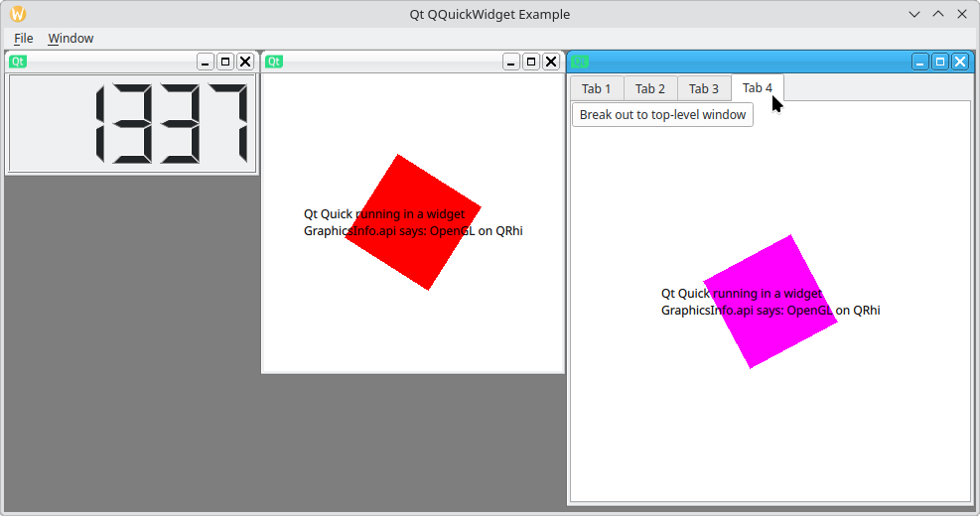The width and height of the screenshot is (980, 516).
Task: Maximize the main Qt QuickWidget Example window
Action: [x=938, y=14]
